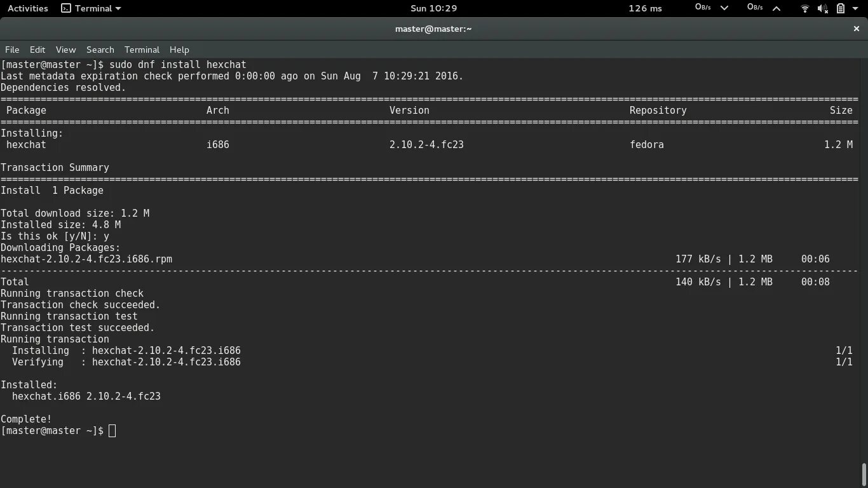Screen dimensions: 868x488
Task: Click the terminal scrollbar handle
Action: pyautogui.click(x=864, y=474)
